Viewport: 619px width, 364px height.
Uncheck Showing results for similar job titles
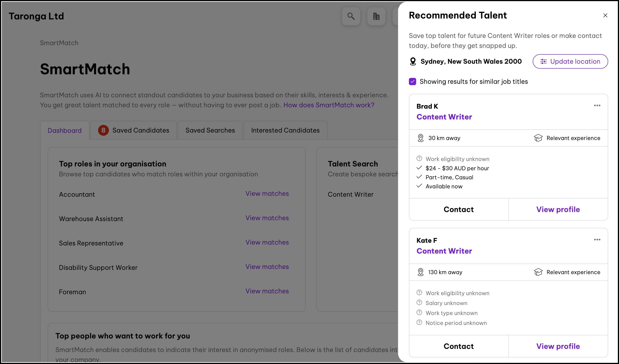(413, 82)
